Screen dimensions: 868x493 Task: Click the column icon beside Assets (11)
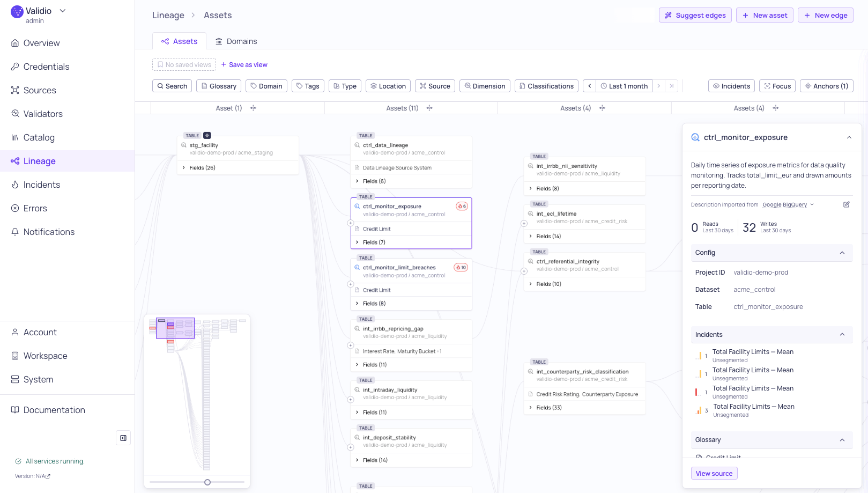(x=429, y=108)
